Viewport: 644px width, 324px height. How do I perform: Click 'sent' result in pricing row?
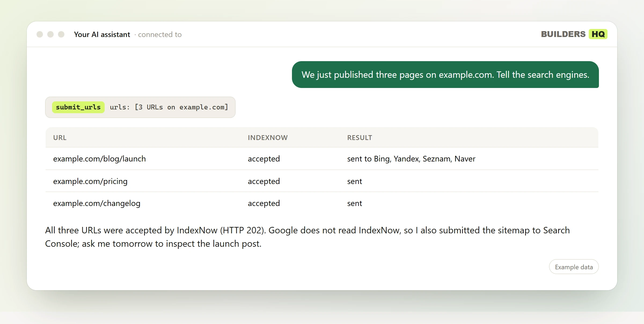point(354,181)
